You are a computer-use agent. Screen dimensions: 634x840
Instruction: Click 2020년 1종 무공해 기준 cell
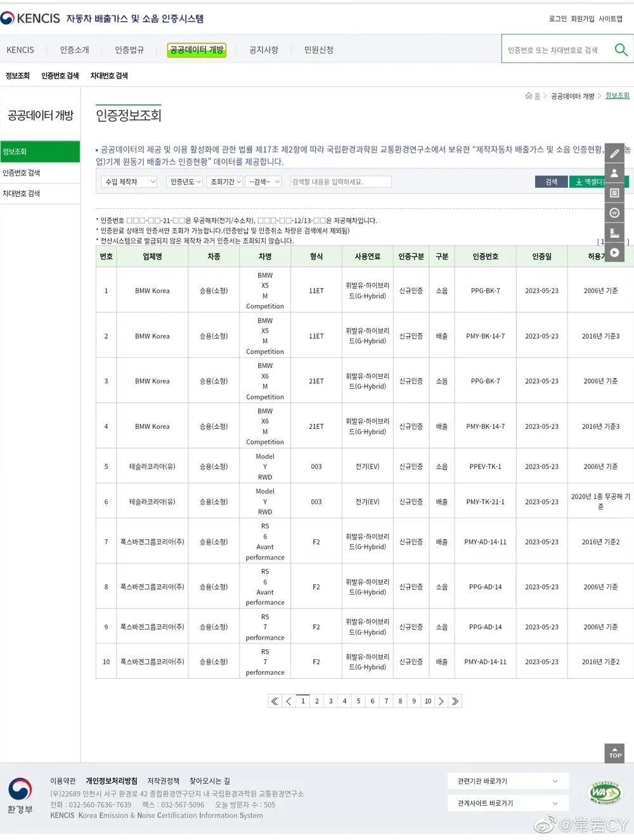(600, 502)
